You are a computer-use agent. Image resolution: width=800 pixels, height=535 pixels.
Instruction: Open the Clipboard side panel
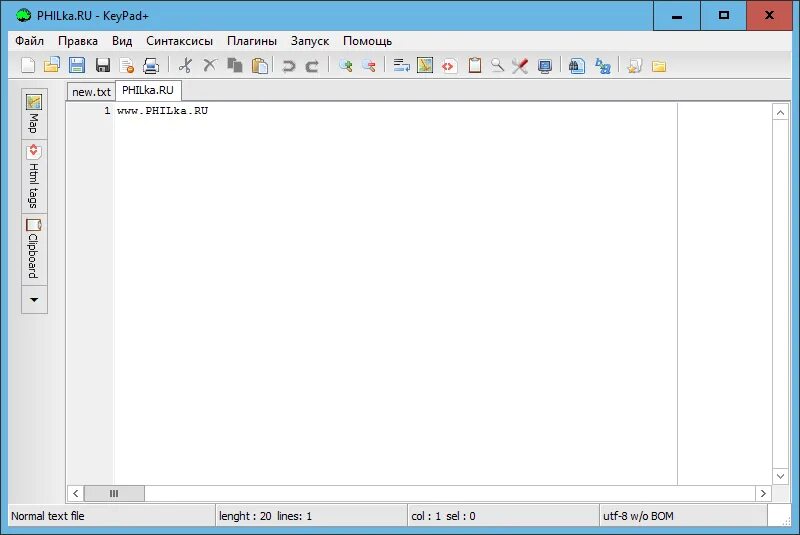[x=34, y=249]
